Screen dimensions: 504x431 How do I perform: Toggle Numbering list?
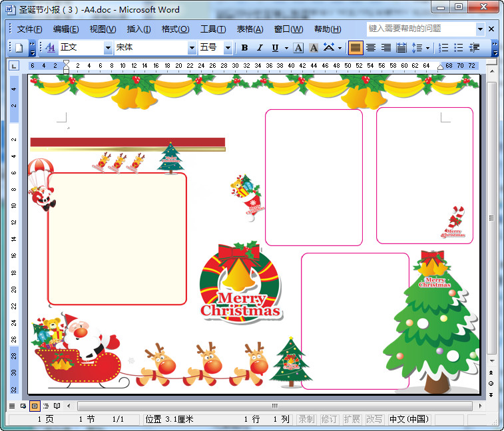coord(443,48)
